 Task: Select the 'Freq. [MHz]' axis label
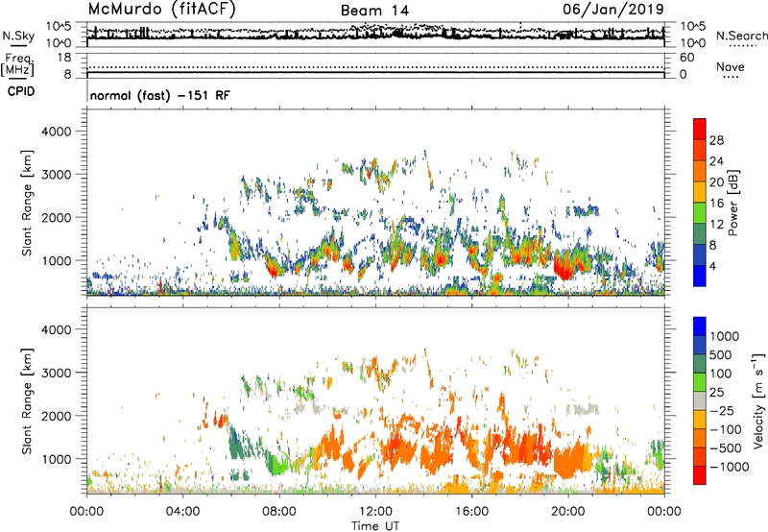17,64
